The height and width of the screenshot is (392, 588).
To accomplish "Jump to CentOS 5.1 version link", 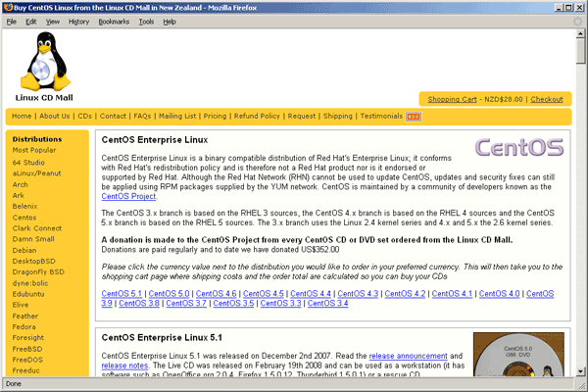I will pyautogui.click(x=122, y=294).
